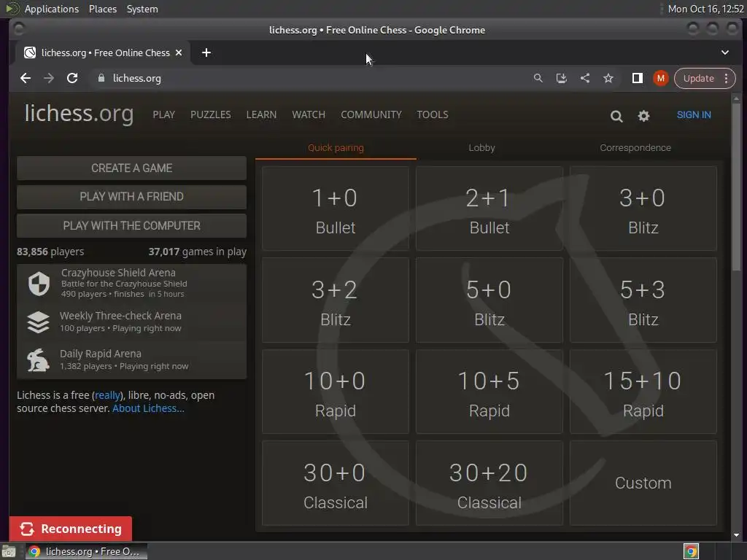The image size is (747, 560).
Task: Reload the lichess page
Action: tap(72, 78)
